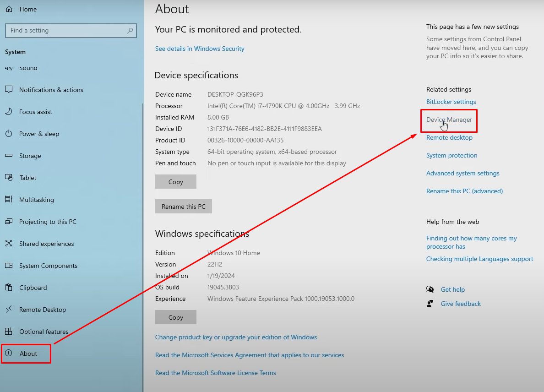Open Device Manager link
This screenshot has height=392, width=544.
449,120
